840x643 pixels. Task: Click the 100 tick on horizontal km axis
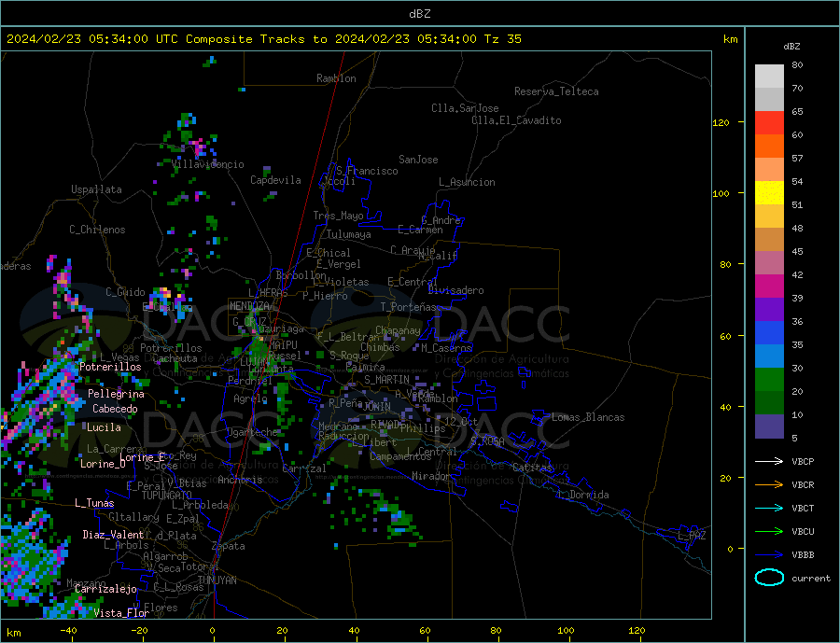[567, 631]
